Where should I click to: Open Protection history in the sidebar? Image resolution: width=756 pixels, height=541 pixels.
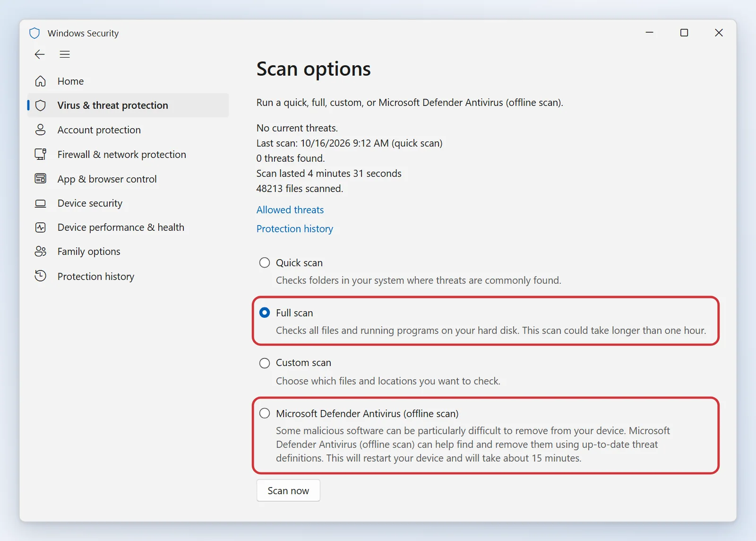[128, 276]
